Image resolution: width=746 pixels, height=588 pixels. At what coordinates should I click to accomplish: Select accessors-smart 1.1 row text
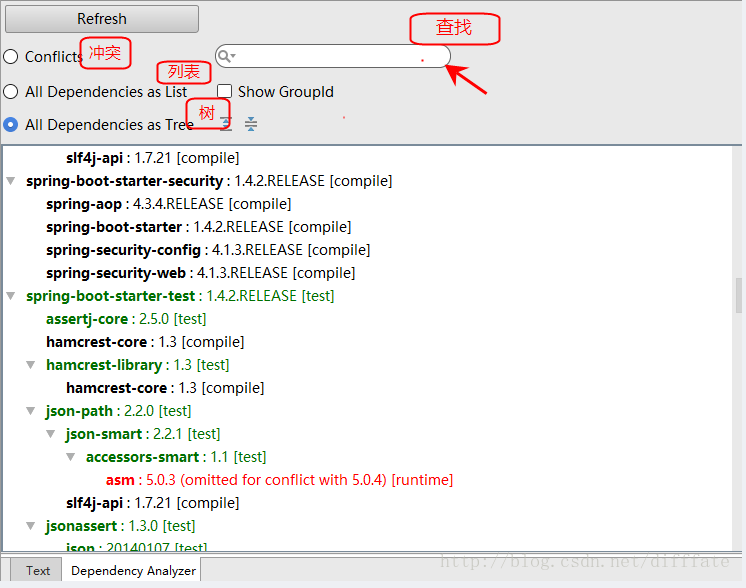(176, 457)
